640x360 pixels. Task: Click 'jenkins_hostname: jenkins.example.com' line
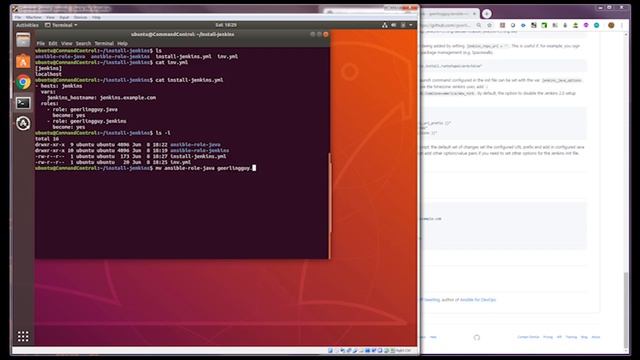click(x=101, y=98)
